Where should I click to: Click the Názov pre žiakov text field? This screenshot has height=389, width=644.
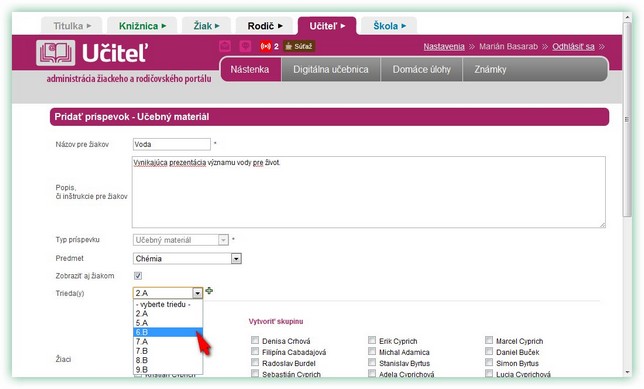tap(172, 144)
